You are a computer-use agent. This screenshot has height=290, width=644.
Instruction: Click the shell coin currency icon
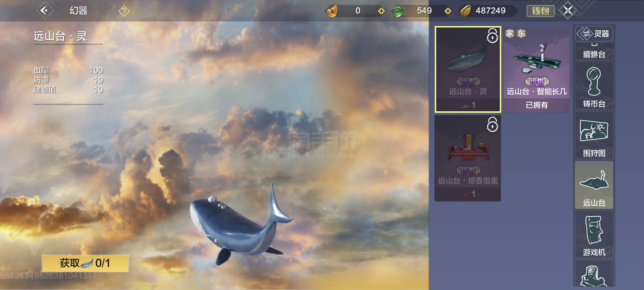tap(466, 11)
